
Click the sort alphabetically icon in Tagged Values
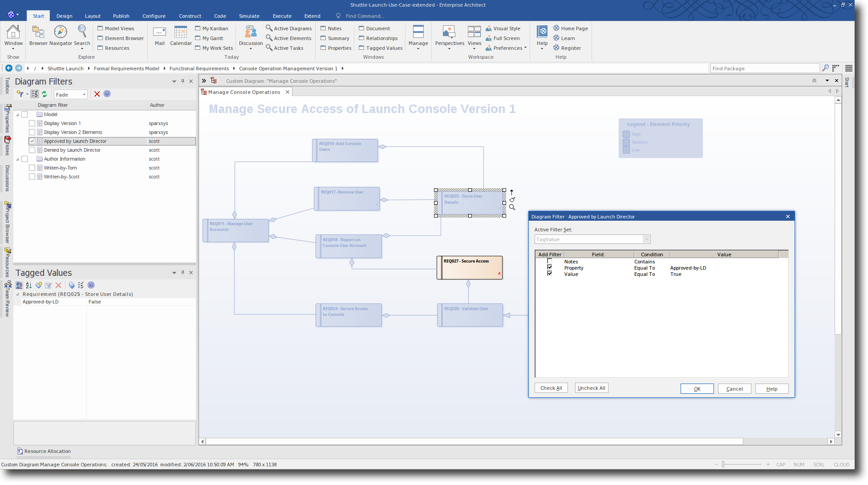point(28,285)
